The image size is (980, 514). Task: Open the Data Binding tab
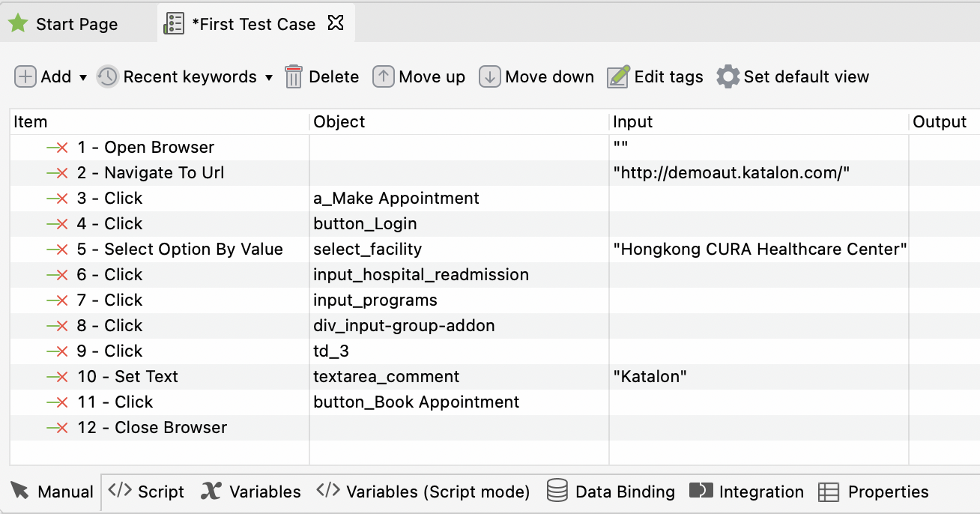pyautogui.click(x=611, y=492)
